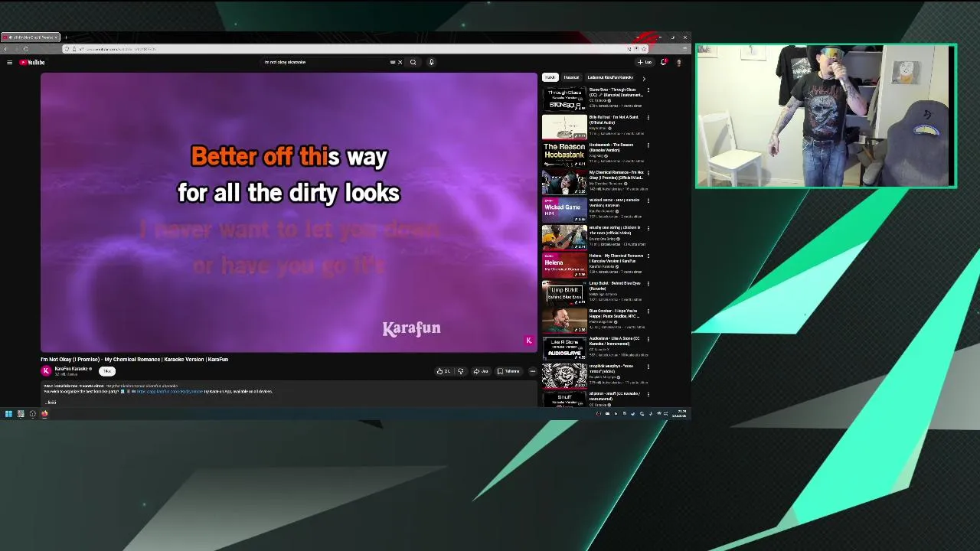Viewport: 980px width, 551px height.
Task: Dislike the karaoke video
Action: tap(460, 371)
